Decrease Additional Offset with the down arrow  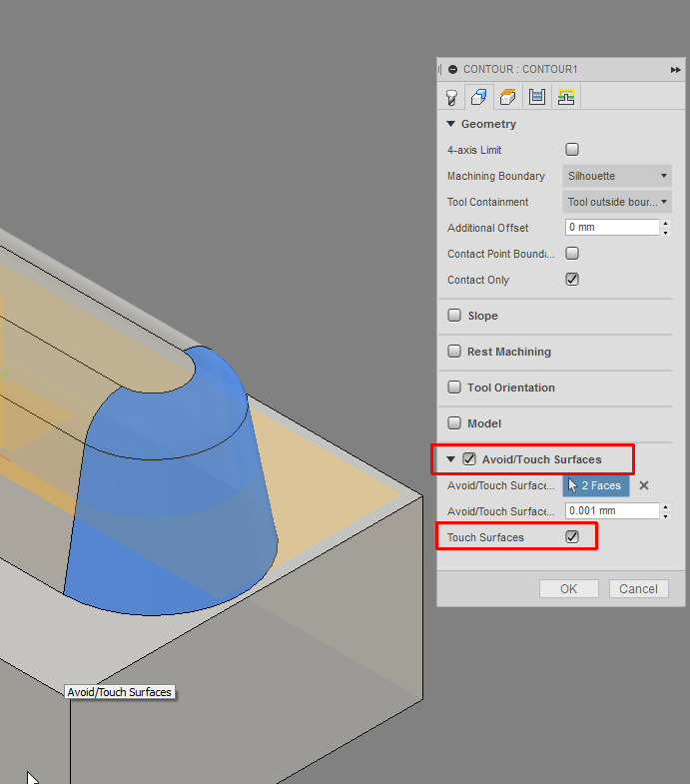pyautogui.click(x=665, y=233)
